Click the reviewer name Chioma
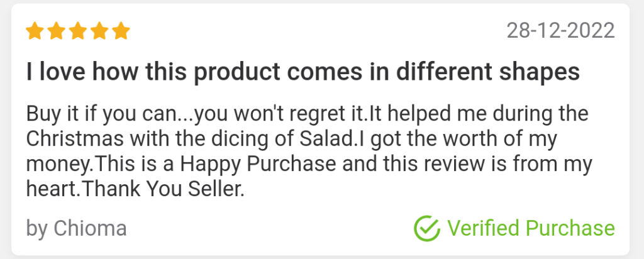This screenshot has width=644, height=259. [x=90, y=229]
